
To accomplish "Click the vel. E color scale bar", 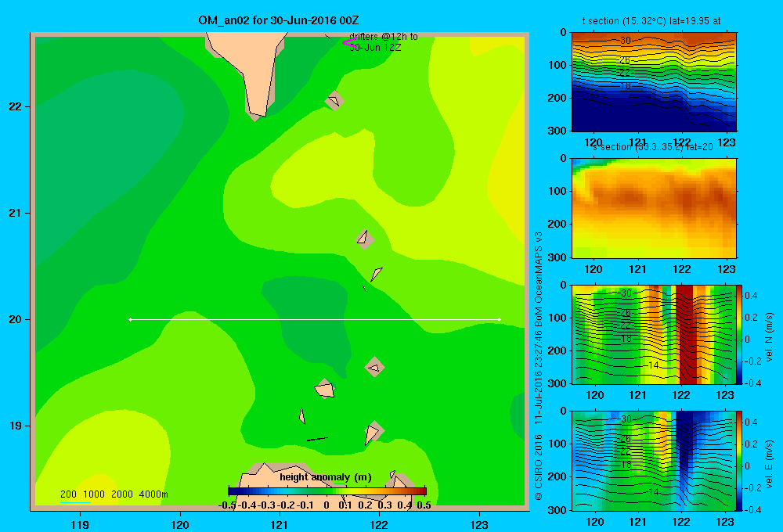I will (x=740, y=461).
